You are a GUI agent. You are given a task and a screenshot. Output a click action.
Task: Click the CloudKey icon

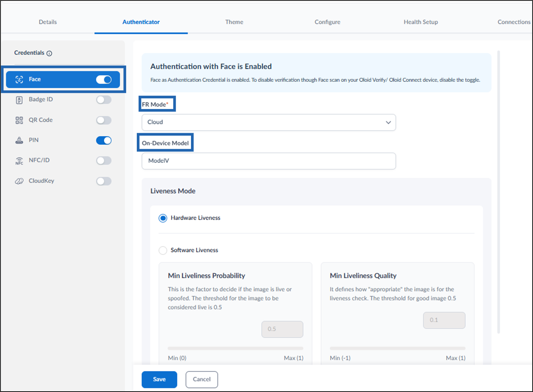click(19, 181)
